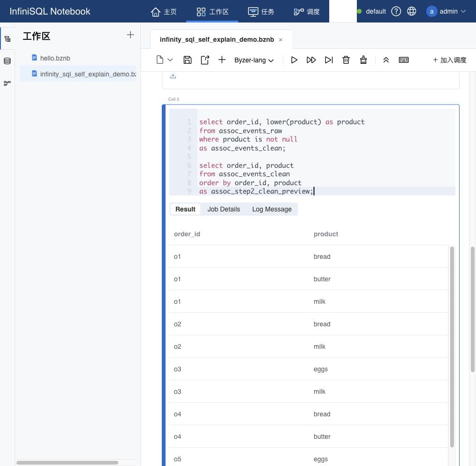The image size is (476, 466).
Task: Select the o2 milk product cell
Action: pyautogui.click(x=319, y=346)
